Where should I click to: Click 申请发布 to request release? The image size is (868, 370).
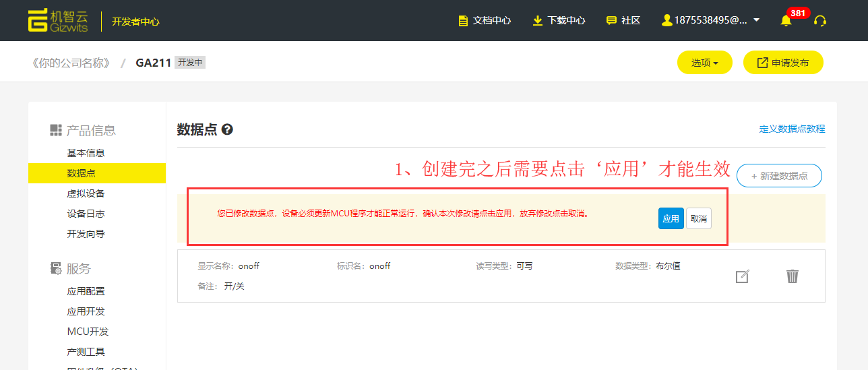(783, 63)
